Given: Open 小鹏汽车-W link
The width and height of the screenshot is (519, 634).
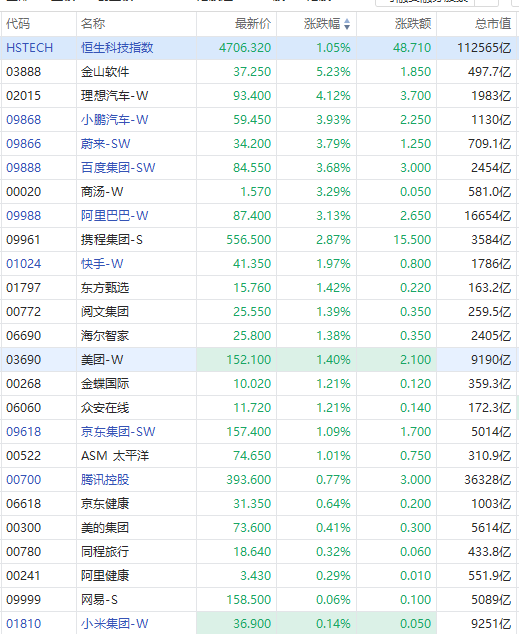Looking at the screenshot, I should point(114,120).
